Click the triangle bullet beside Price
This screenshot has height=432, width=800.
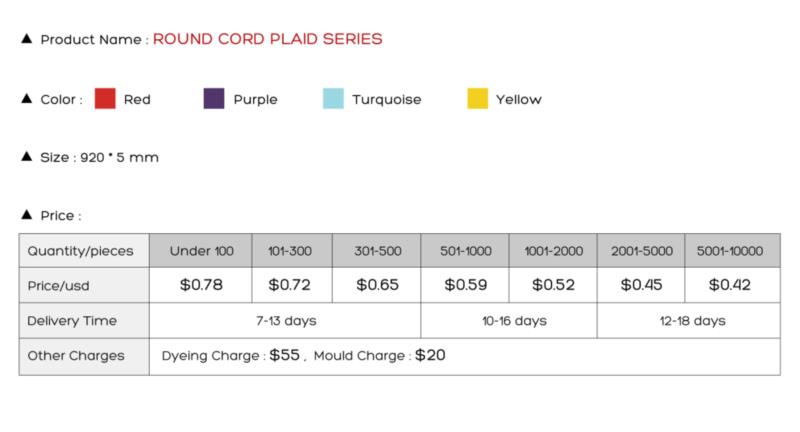click(27, 215)
